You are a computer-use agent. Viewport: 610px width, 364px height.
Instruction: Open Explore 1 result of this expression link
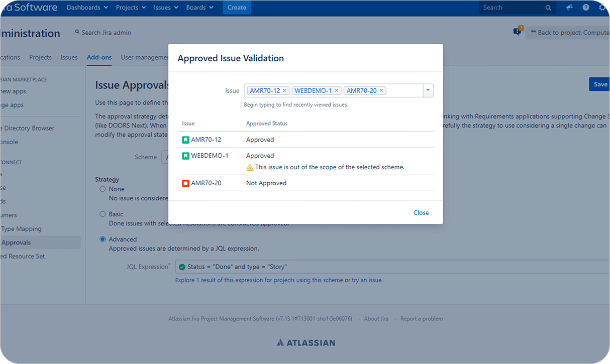259,280
